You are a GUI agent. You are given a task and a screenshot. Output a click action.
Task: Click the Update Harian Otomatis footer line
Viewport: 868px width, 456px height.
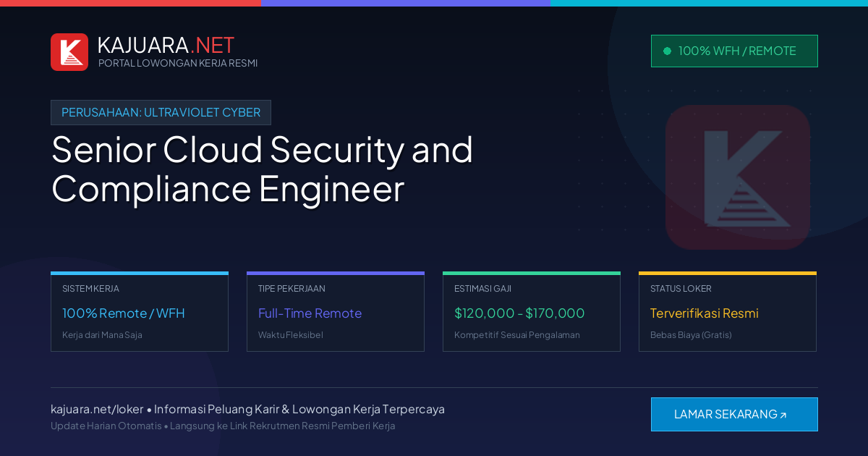(x=223, y=426)
